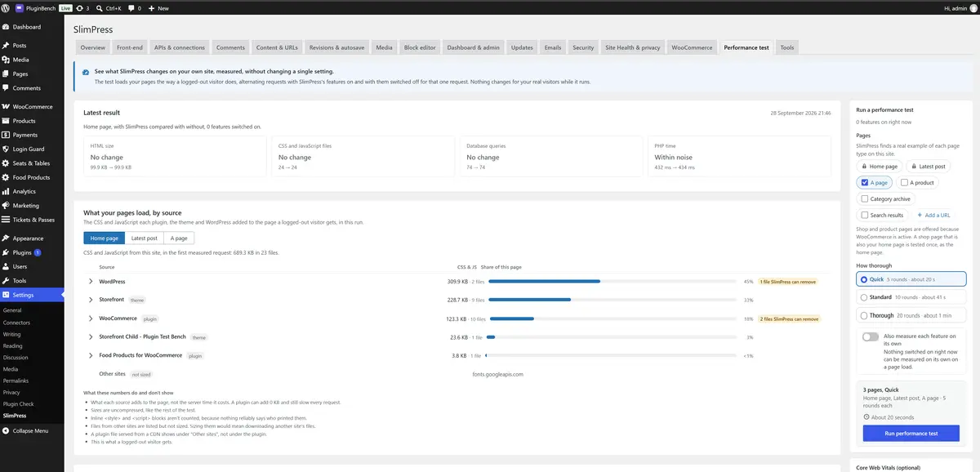Click the Run performance test button
Image resolution: width=980 pixels, height=472 pixels.
(911, 434)
